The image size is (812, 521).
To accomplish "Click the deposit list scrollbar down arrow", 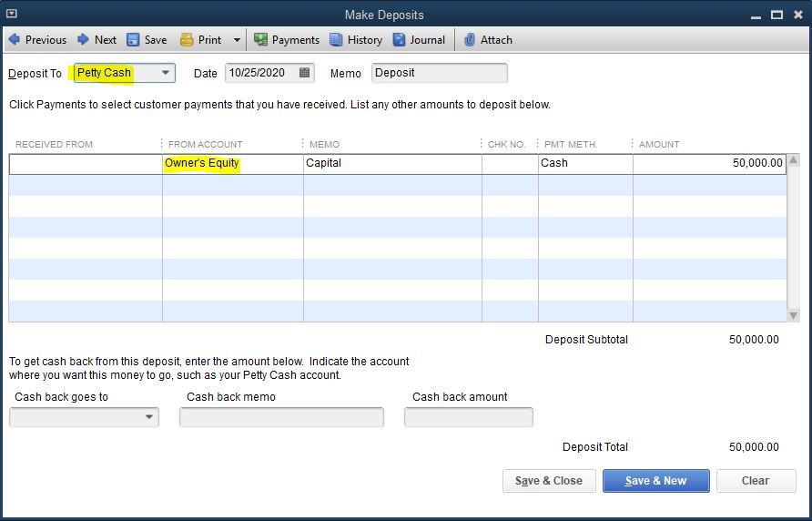I will 793,314.
